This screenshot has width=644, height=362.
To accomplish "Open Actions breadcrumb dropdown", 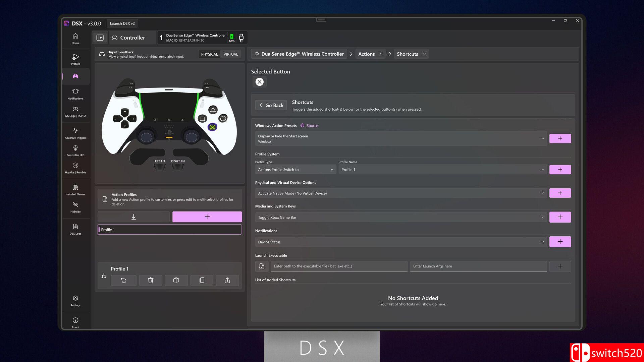I will click(x=370, y=54).
